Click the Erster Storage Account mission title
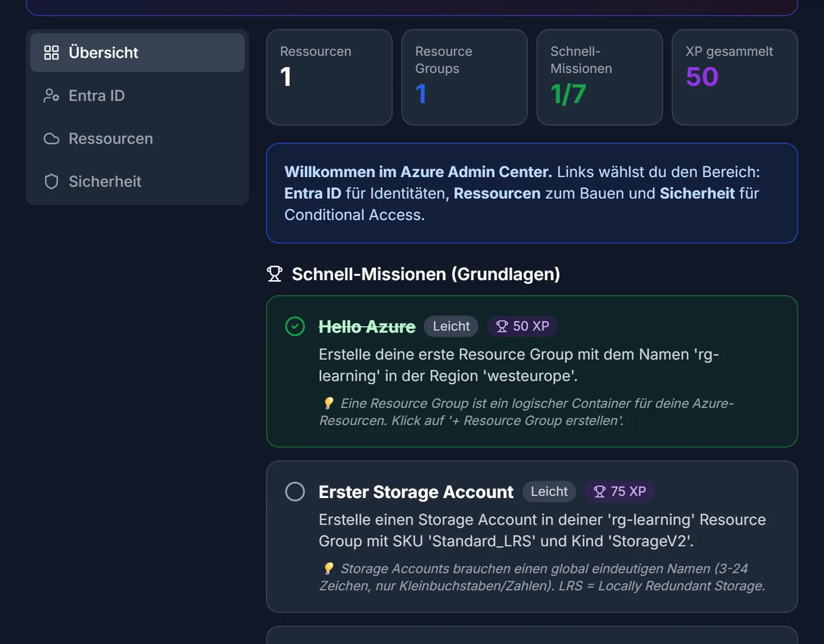824x644 pixels. click(416, 492)
